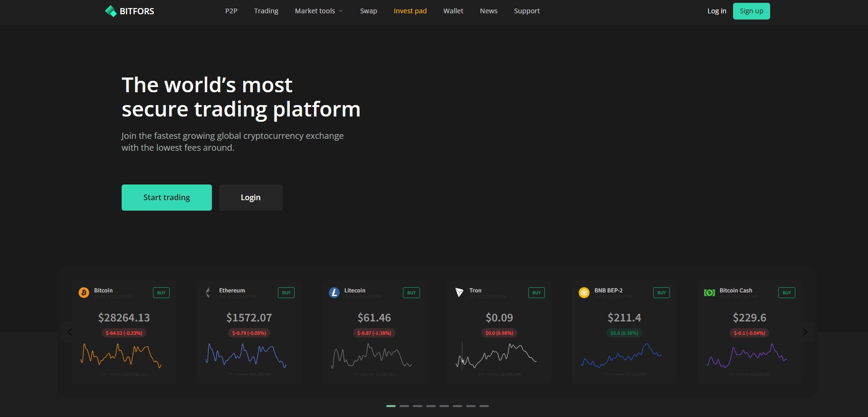The width and height of the screenshot is (868, 417).
Task: Click the $-64.52 (-0.23%) change badge
Action: 124,333
